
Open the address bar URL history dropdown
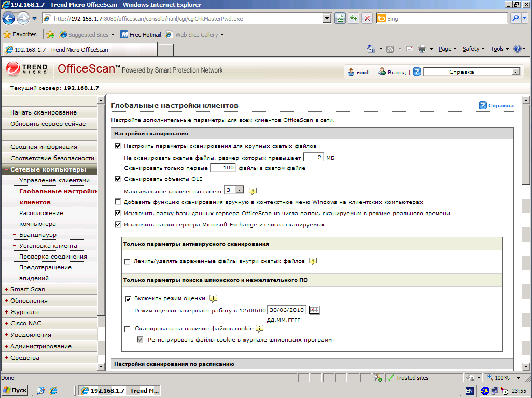tap(327, 18)
